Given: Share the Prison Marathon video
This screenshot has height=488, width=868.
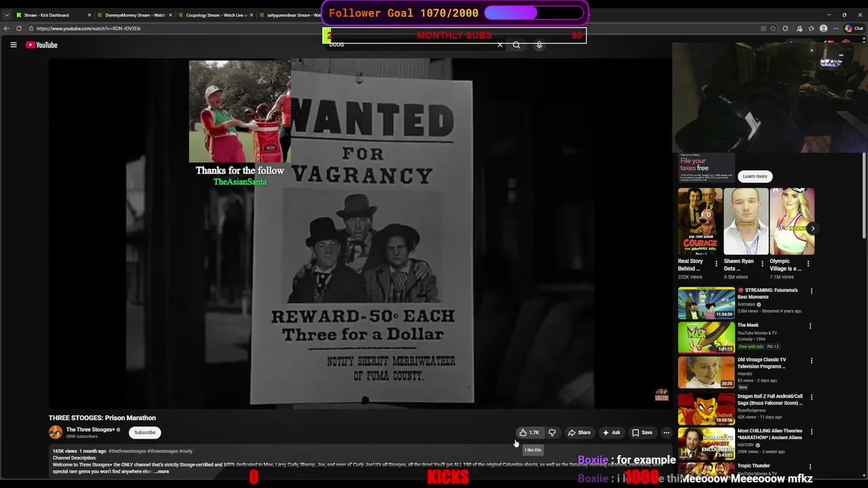Looking at the screenshot, I should pos(579,432).
